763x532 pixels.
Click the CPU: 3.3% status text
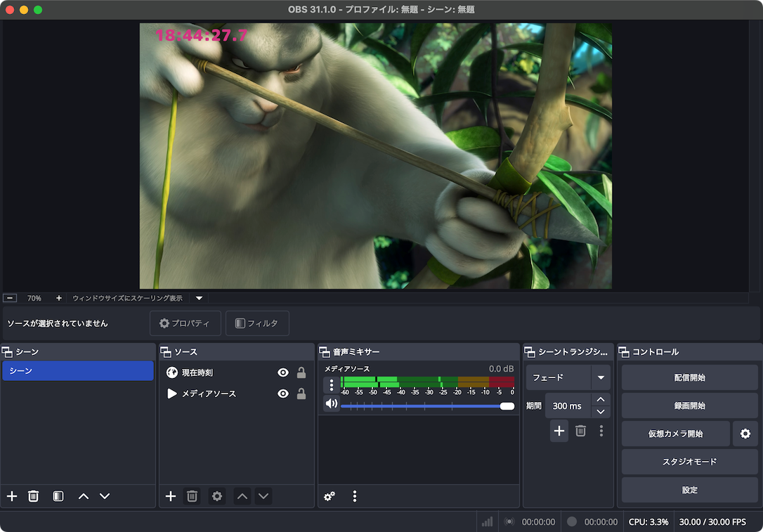pos(648,521)
